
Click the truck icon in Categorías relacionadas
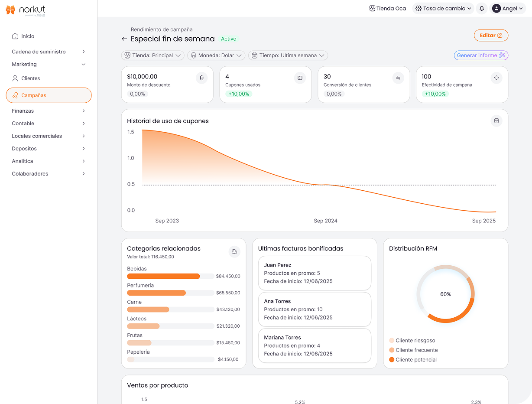pyautogui.click(x=234, y=251)
